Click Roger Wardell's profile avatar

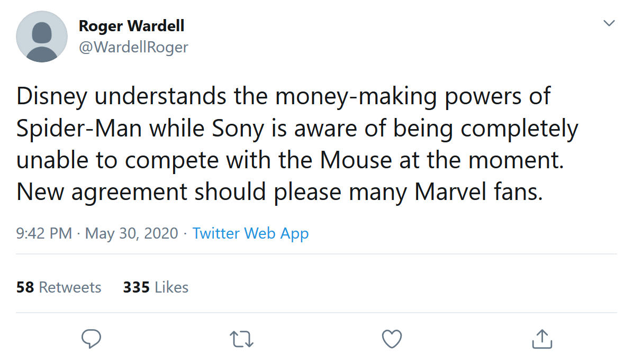click(42, 37)
